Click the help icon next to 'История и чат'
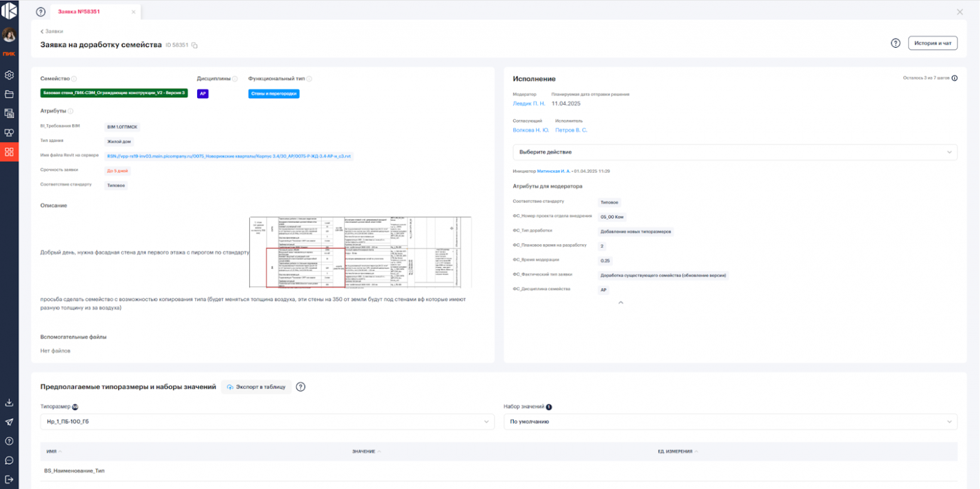The height and width of the screenshot is (489, 980). (x=896, y=43)
